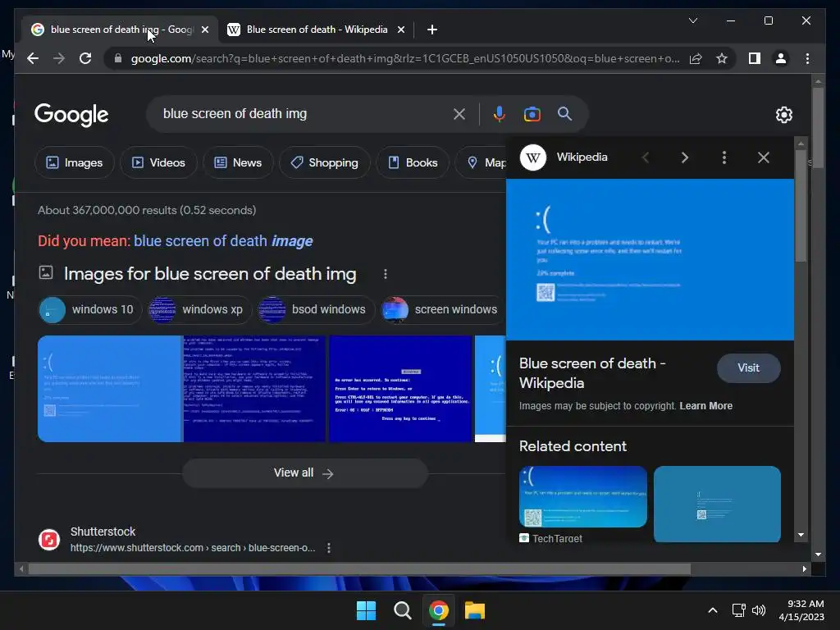
Task: Click the 'blue screen of death image' suggestion
Action: 223,241
